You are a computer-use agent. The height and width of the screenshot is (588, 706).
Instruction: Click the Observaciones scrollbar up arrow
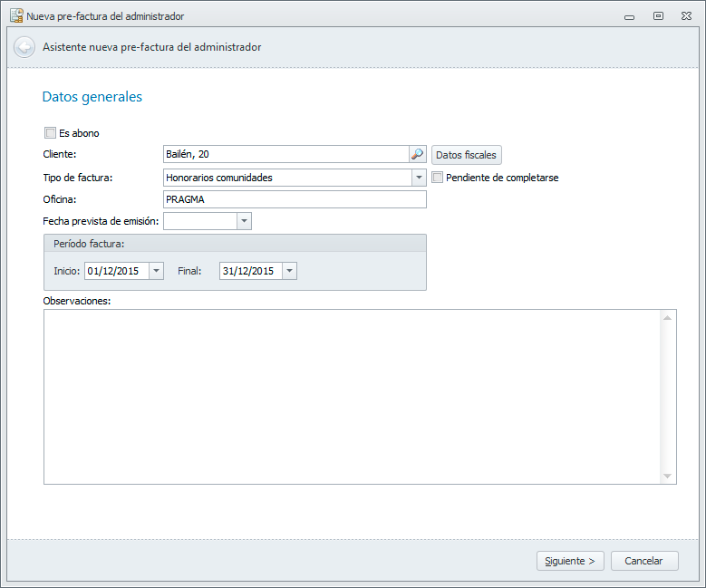coord(668,318)
